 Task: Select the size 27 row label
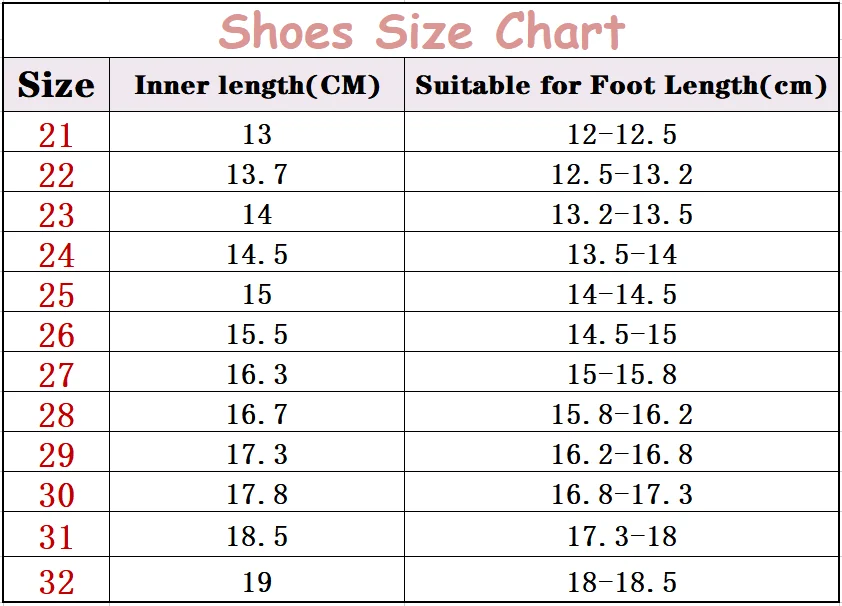click(x=56, y=375)
